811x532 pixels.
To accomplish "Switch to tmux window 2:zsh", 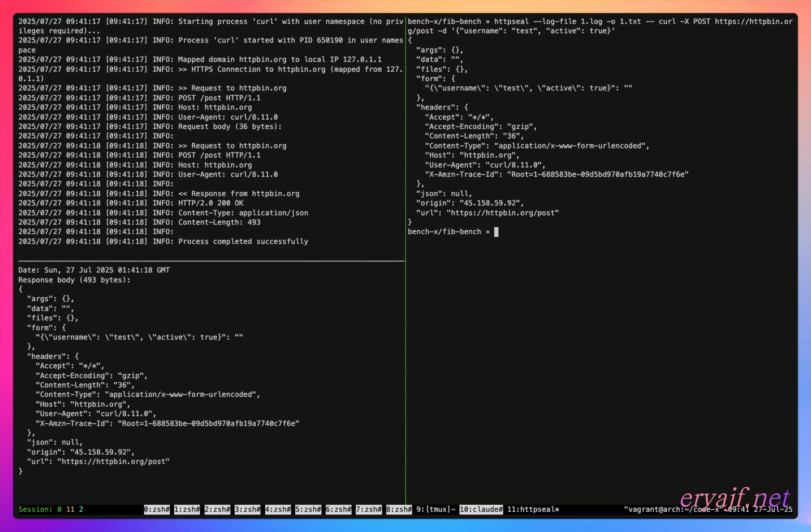I will 217,509.
